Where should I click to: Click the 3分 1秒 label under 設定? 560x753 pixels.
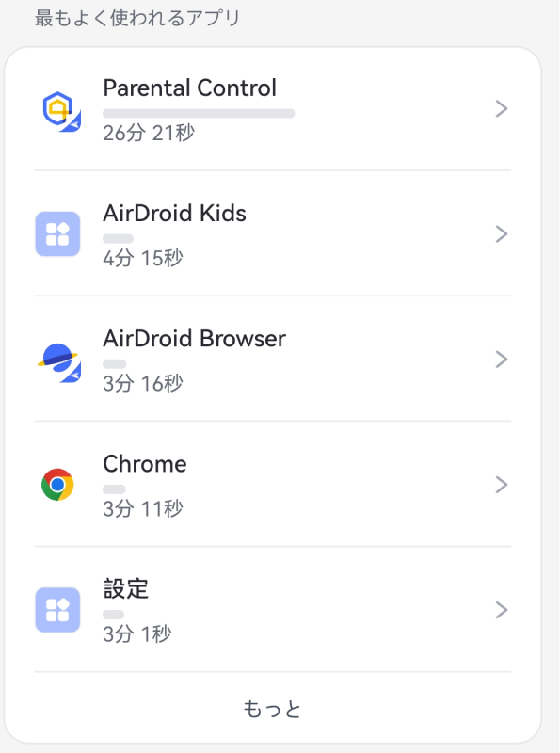pyautogui.click(x=131, y=633)
